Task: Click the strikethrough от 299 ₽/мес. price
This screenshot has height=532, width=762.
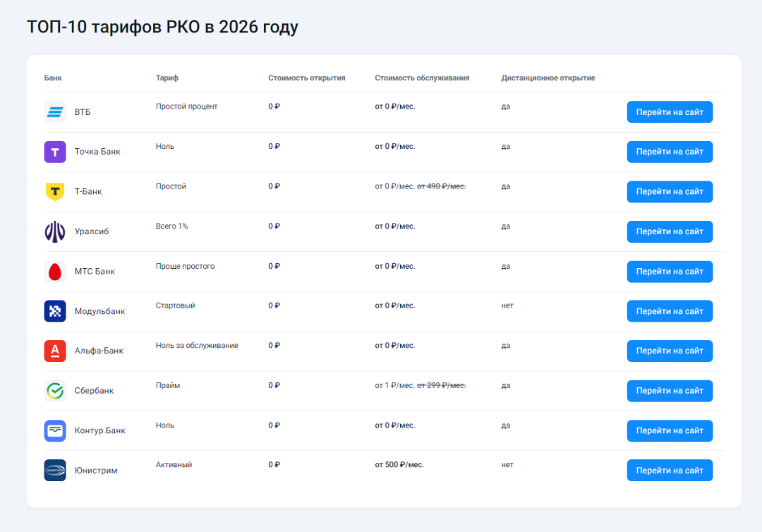Action: [x=441, y=385]
